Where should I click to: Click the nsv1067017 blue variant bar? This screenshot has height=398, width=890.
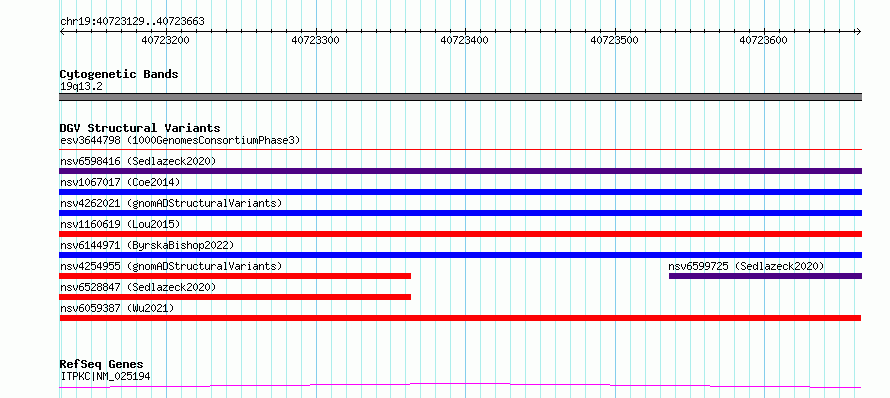460,192
